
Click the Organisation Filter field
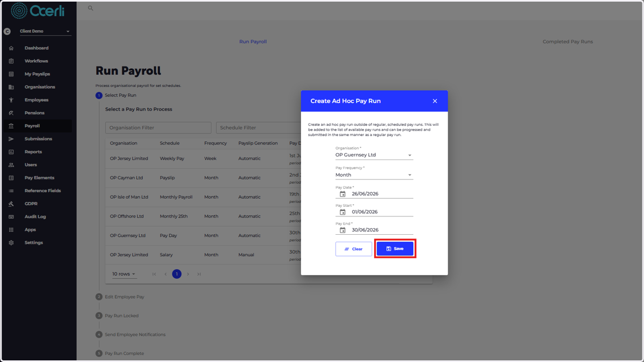(158, 128)
